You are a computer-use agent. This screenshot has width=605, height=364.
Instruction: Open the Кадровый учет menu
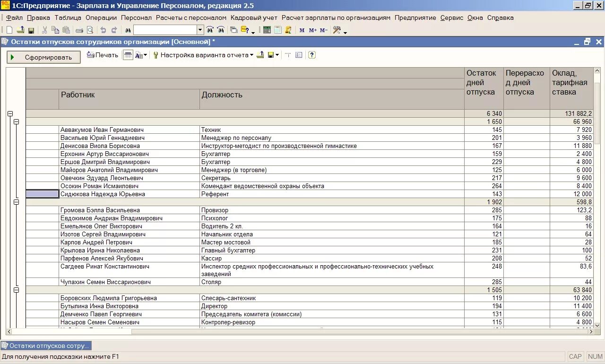254,17
